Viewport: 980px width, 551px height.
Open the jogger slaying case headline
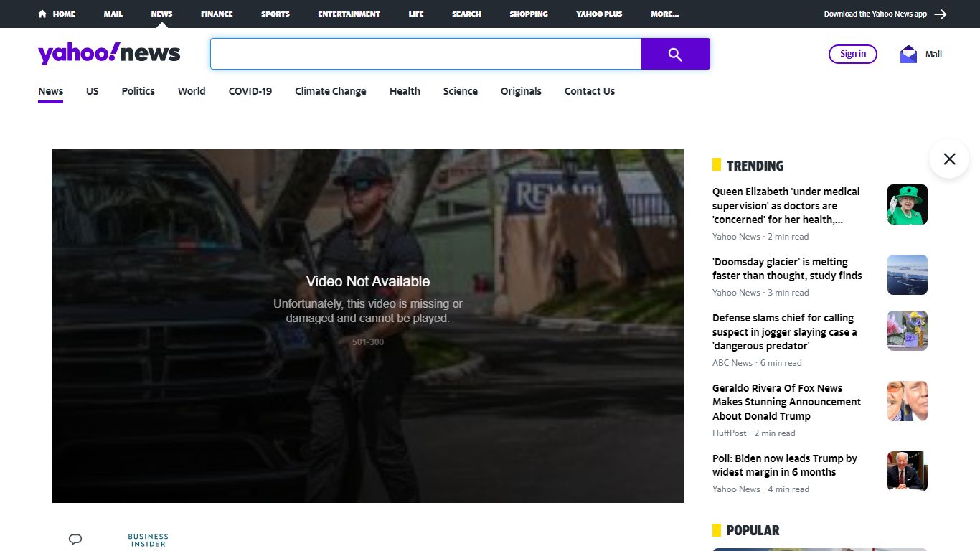[x=785, y=331]
